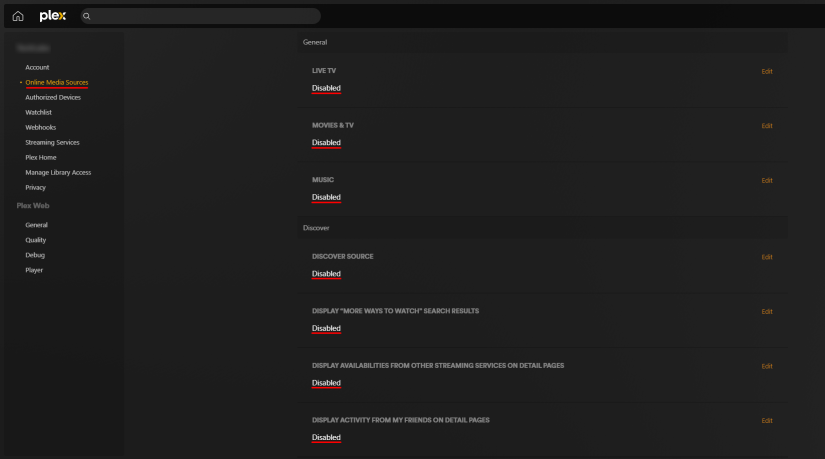Edit availabilities from other streaming services
This screenshot has width=825, height=459.
pyautogui.click(x=767, y=366)
